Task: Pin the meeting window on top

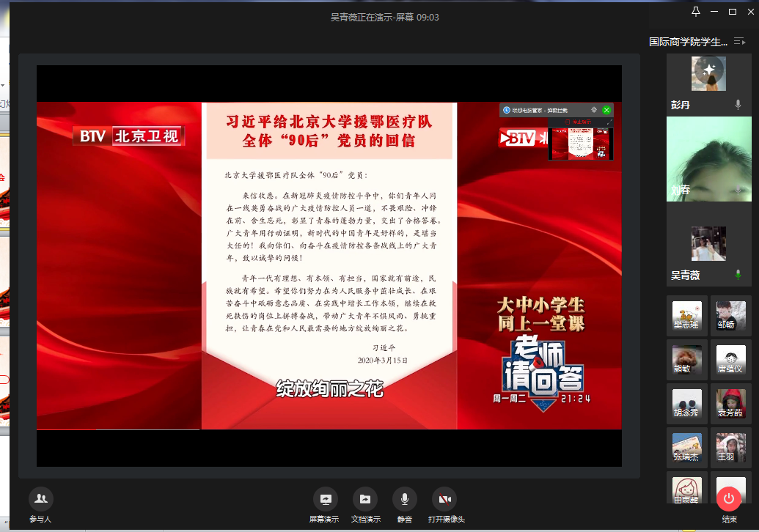Action: tap(696, 12)
